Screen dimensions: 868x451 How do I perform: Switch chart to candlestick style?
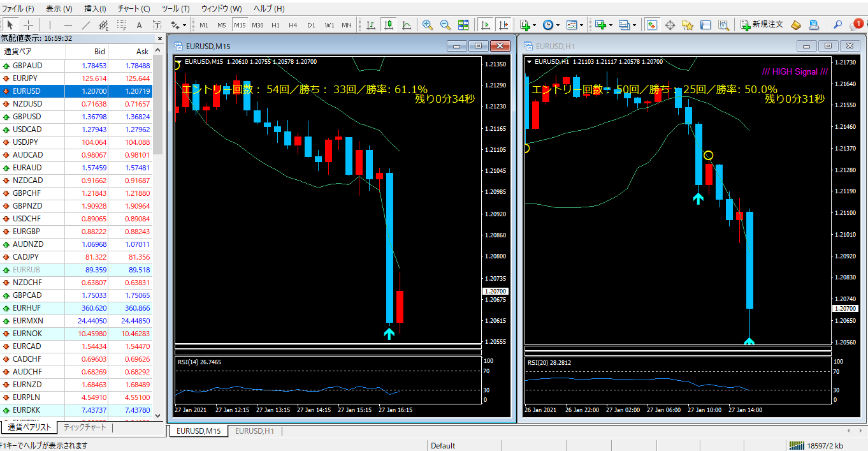click(388, 25)
